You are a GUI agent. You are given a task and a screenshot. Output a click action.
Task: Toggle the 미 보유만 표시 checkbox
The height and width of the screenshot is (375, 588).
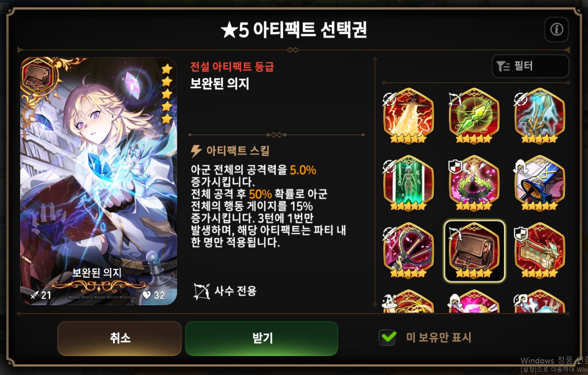click(x=388, y=337)
